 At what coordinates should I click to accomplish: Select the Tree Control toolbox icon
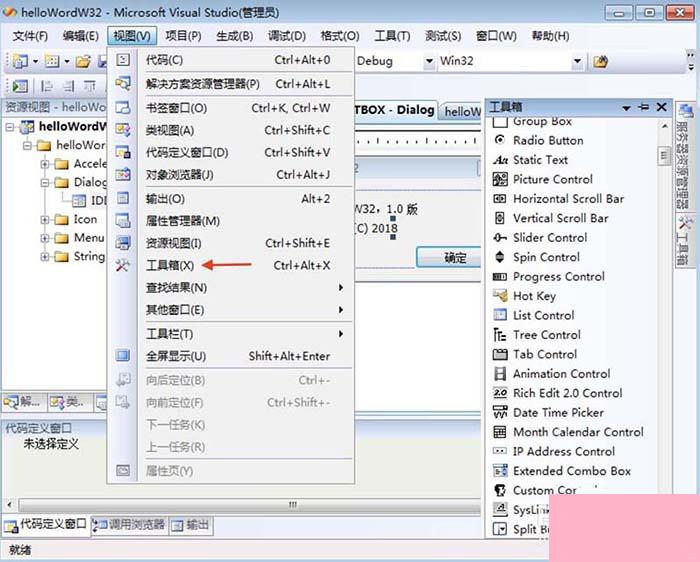tap(500, 334)
